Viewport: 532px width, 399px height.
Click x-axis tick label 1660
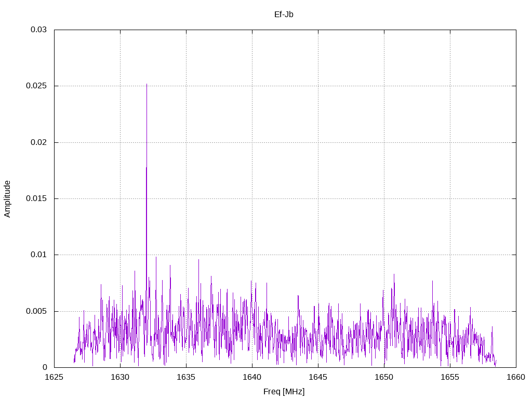pos(516,377)
